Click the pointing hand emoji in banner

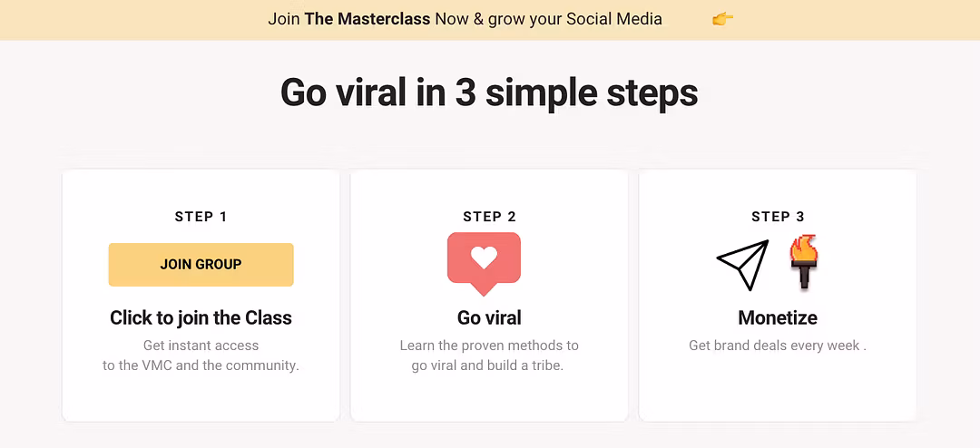(722, 19)
